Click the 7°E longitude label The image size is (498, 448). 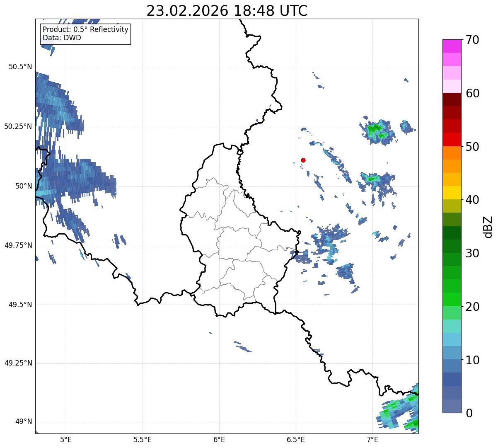point(373,439)
